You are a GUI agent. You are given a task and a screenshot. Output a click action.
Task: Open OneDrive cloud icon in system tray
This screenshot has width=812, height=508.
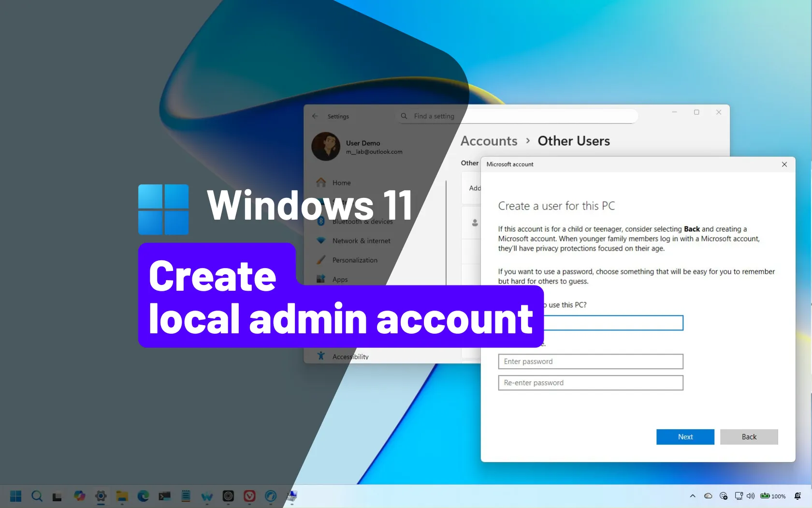coord(708,496)
